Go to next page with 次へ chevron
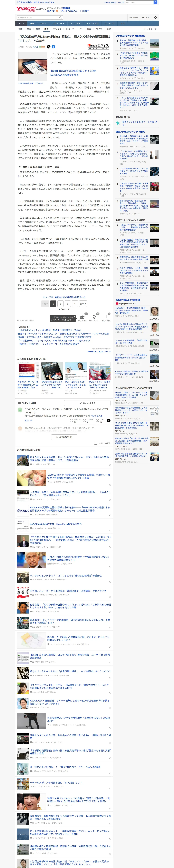 83,304
